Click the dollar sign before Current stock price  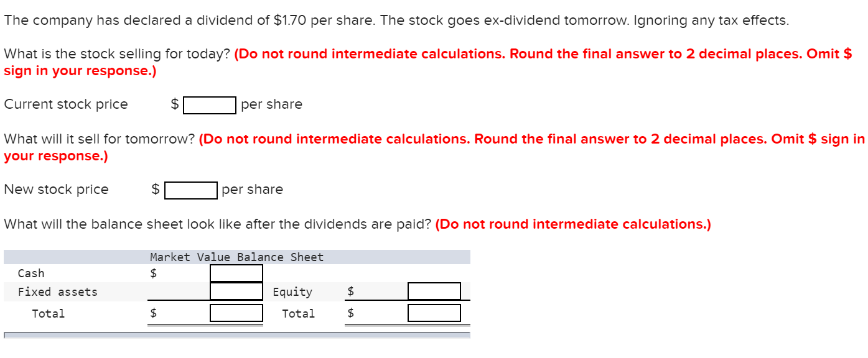click(175, 104)
